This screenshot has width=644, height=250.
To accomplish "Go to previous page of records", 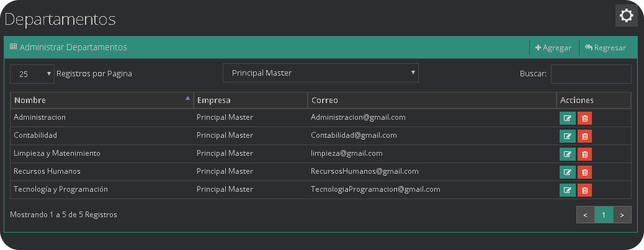I will pyautogui.click(x=585, y=215).
